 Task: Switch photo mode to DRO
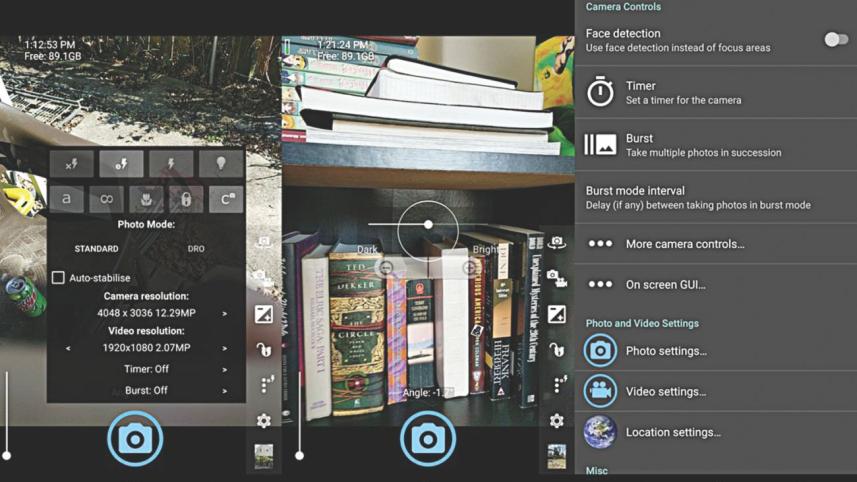pyautogui.click(x=196, y=249)
